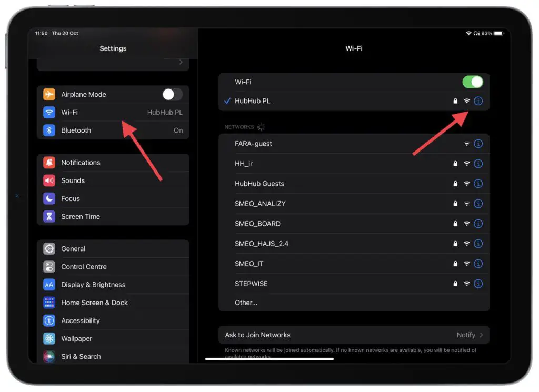Open info for SMEO_ANALIZY network
539x392 pixels.
[x=478, y=204]
